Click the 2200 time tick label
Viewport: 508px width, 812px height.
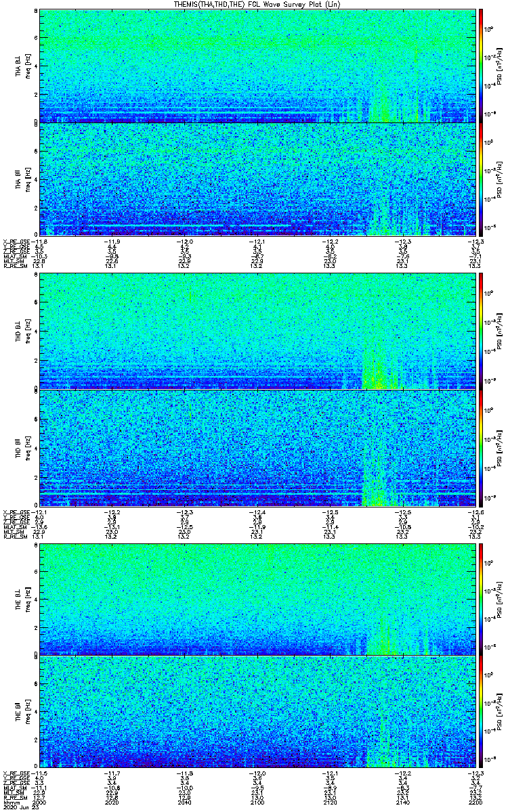coord(475,803)
